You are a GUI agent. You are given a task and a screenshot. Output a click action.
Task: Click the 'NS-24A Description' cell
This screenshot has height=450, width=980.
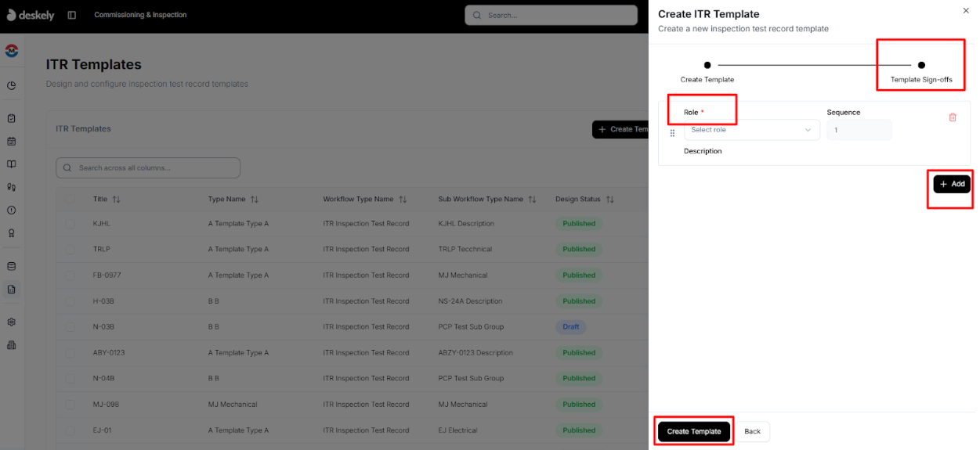pos(470,301)
